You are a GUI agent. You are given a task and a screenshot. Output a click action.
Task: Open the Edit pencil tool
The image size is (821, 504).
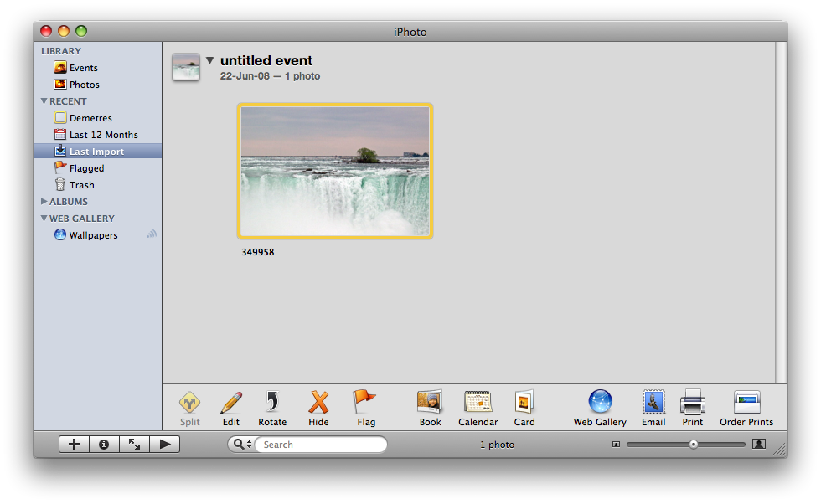click(x=231, y=404)
